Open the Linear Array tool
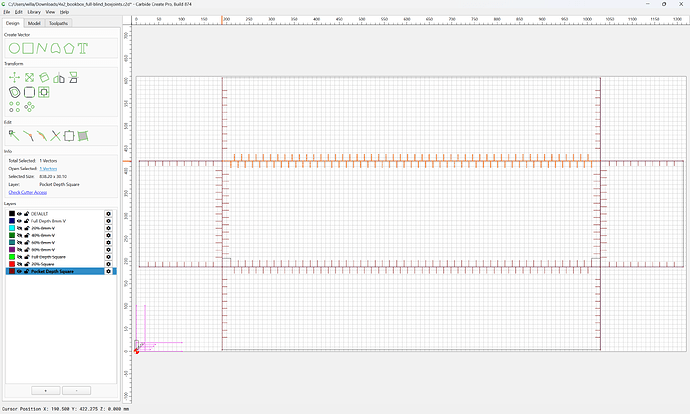Screen dimensions: 690x414 click(15, 107)
